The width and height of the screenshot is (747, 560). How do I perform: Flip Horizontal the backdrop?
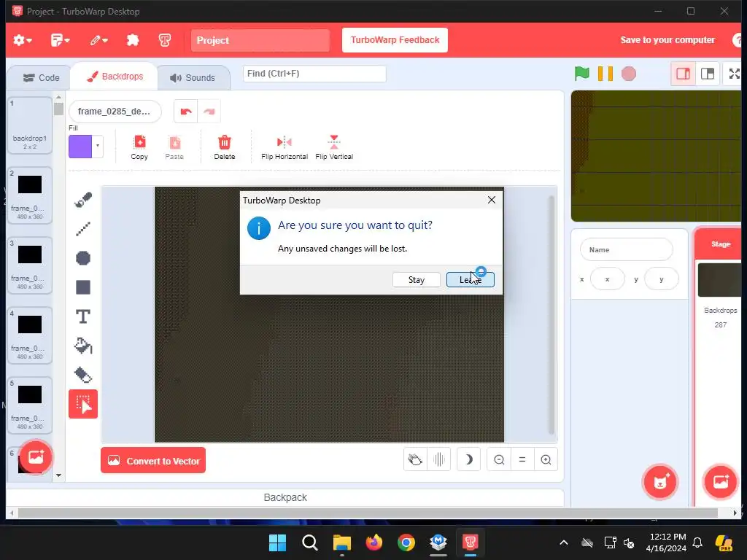tap(285, 147)
